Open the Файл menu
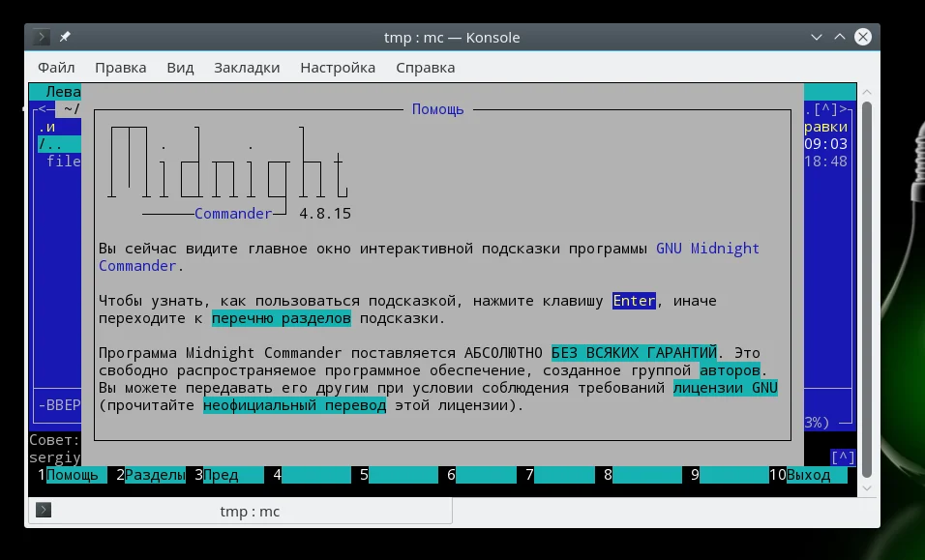The image size is (925, 560). [56, 68]
